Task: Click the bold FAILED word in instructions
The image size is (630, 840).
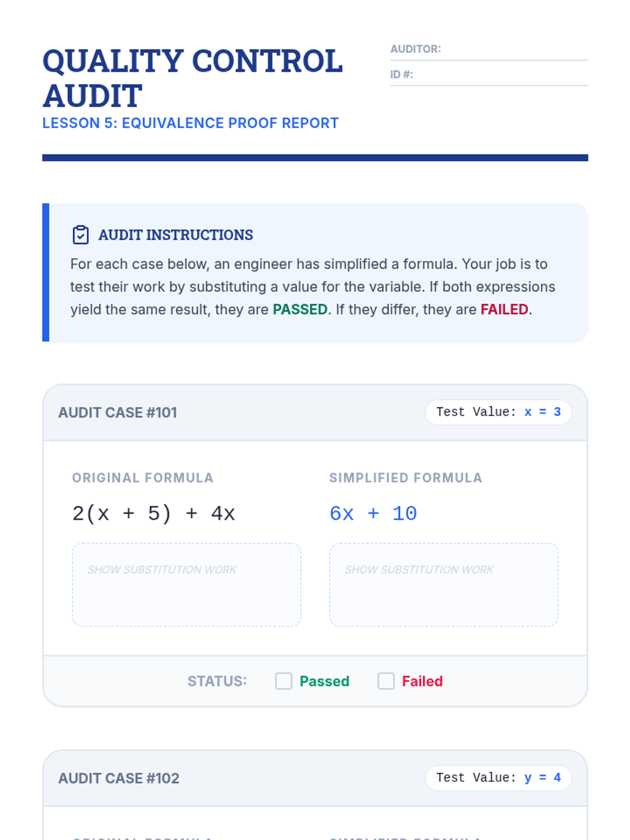Action: 505,309
